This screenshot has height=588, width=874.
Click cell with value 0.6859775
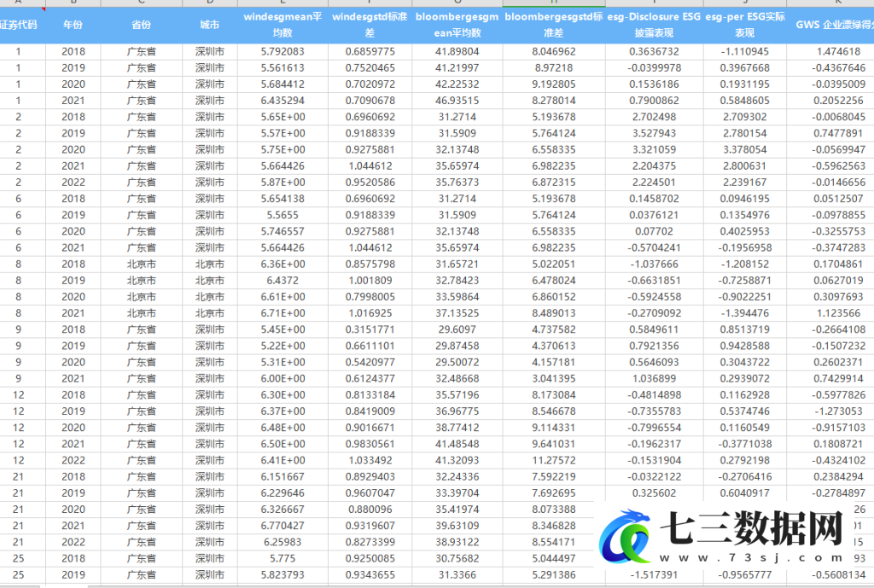(370, 51)
